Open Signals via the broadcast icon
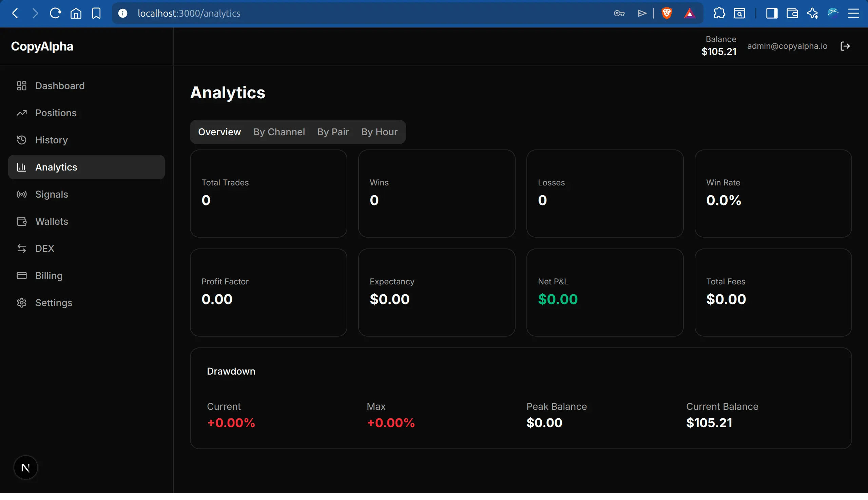 click(22, 194)
